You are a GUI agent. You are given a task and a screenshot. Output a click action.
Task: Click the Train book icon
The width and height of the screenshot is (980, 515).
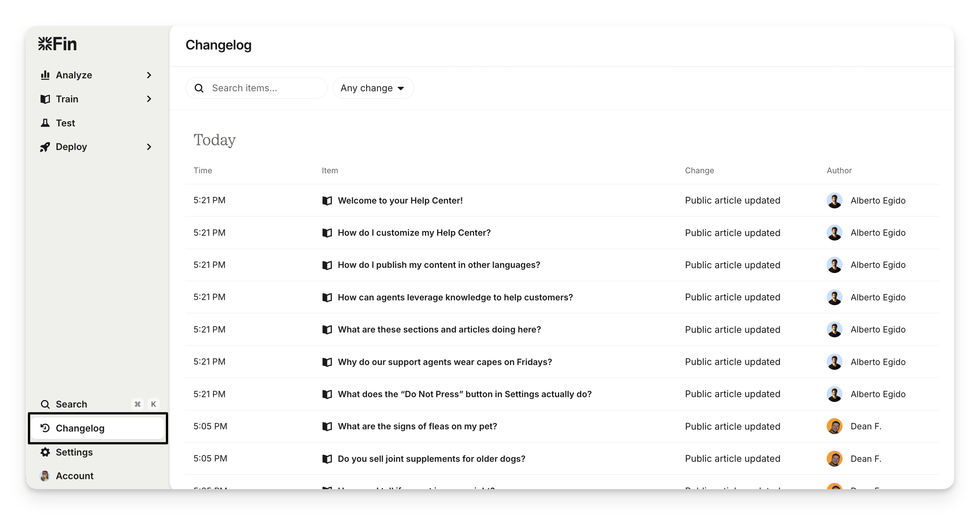coord(45,99)
